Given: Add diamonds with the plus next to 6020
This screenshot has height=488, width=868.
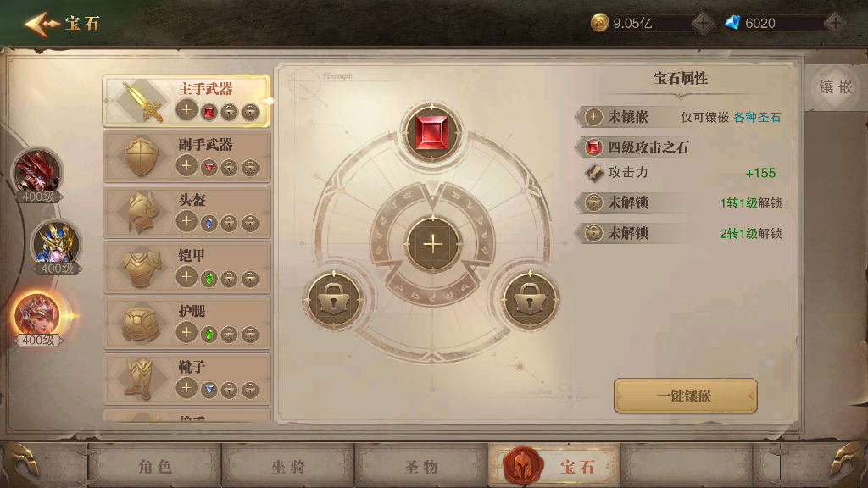Looking at the screenshot, I should click(835, 23).
